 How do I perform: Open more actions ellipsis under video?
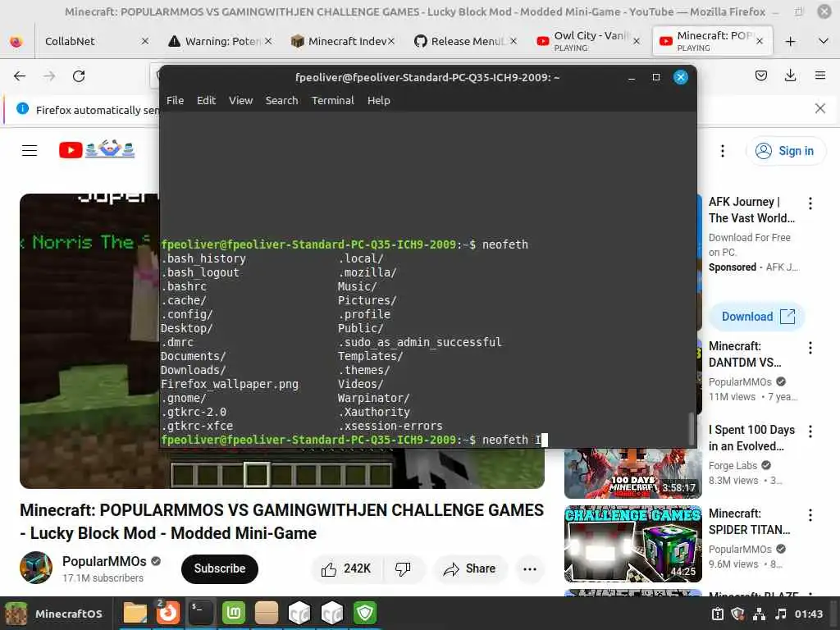click(x=530, y=569)
